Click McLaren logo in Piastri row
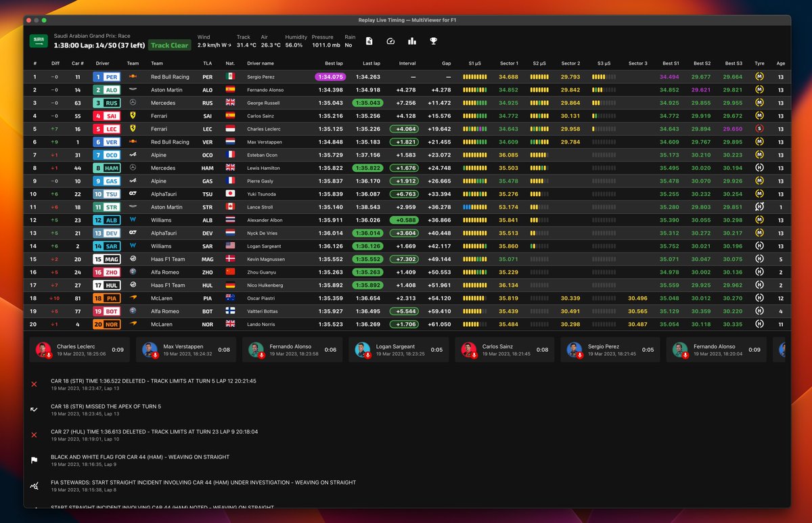Screen dimensions: 812x523 click(133, 298)
